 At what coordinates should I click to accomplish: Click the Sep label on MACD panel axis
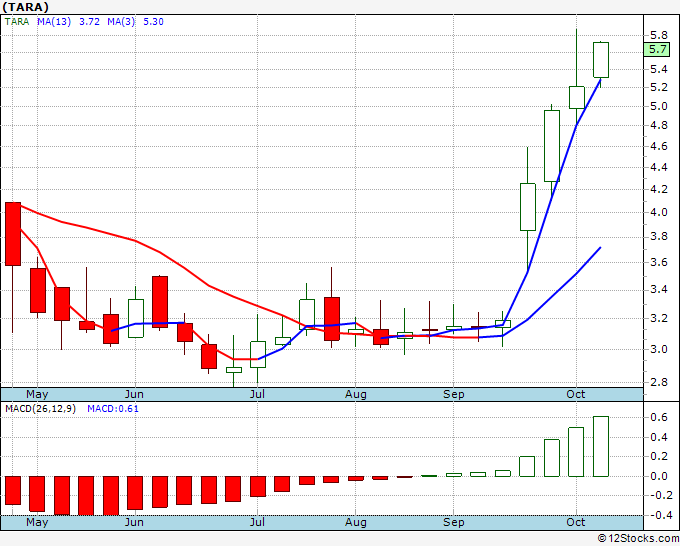[x=454, y=522]
